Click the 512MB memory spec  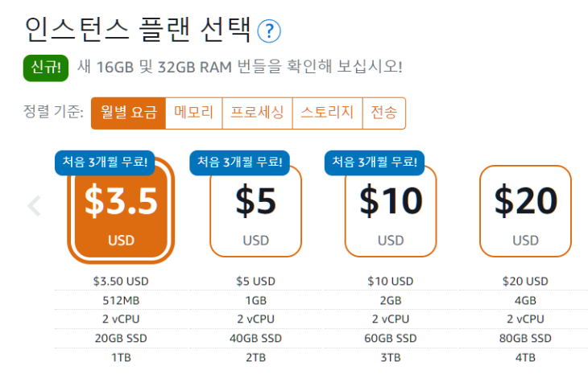point(121,299)
